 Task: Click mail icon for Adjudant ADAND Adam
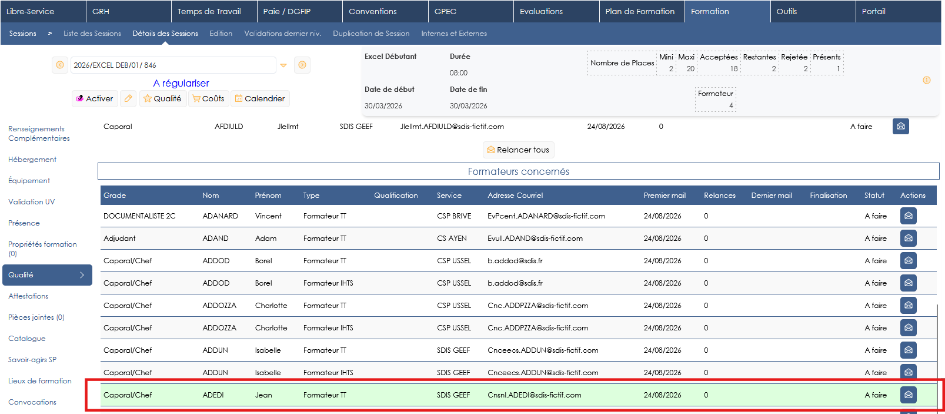(908, 238)
